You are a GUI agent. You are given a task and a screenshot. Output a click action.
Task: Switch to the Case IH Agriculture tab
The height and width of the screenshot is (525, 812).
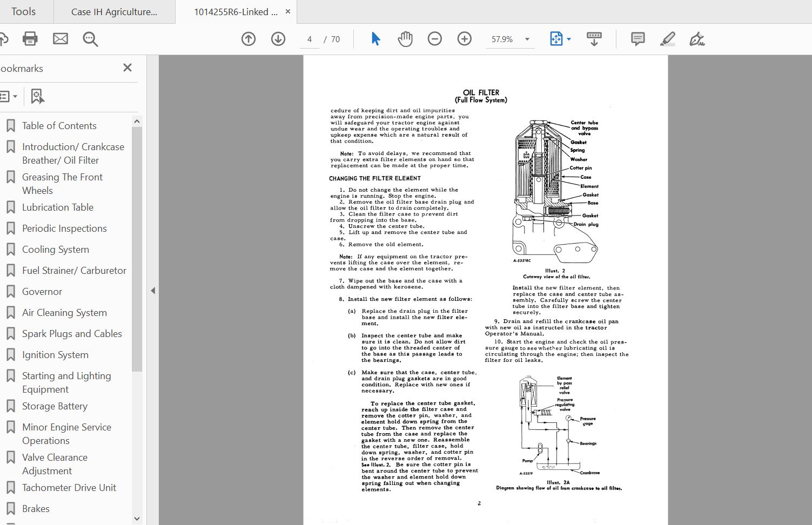tap(115, 11)
